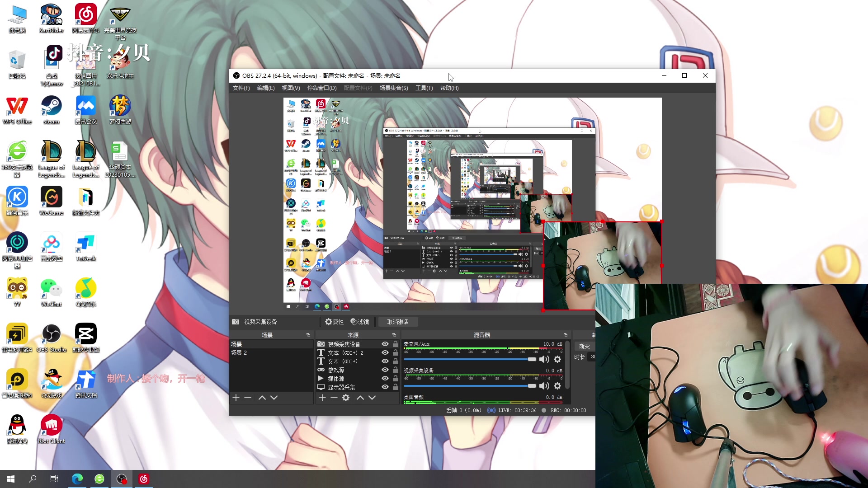Image resolution: width=868 pixels, height=488 pixels.
Task: Move source down in the sources list
Action: 372,398
